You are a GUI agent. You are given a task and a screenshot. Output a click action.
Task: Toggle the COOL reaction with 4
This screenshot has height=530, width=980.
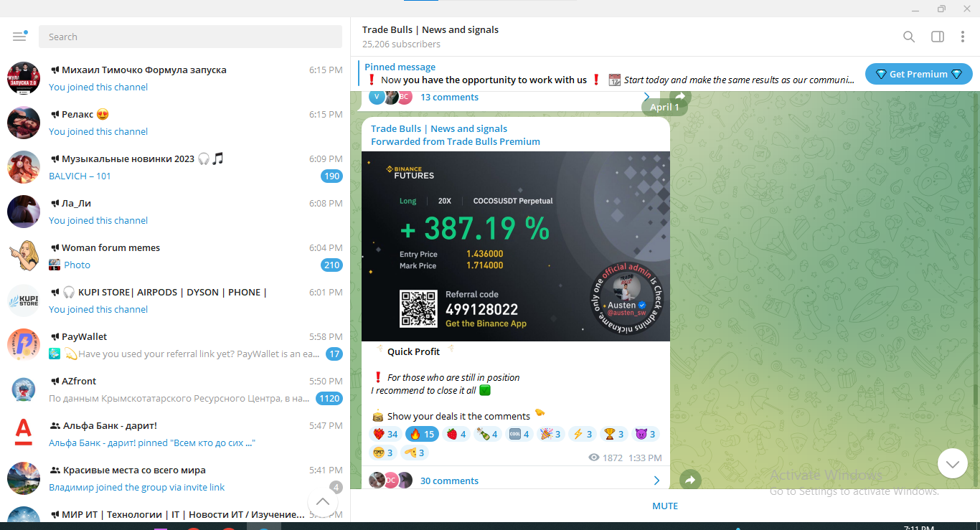519,434
